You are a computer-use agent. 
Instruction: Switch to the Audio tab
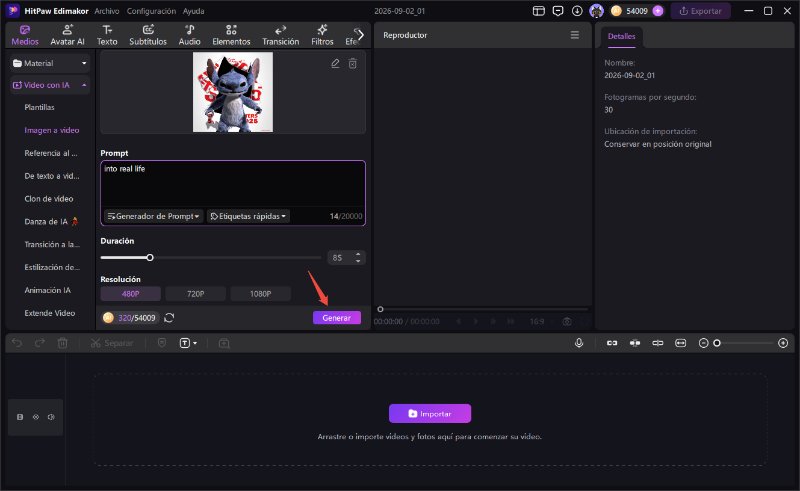pyautogui.click(x=189, y=35)
